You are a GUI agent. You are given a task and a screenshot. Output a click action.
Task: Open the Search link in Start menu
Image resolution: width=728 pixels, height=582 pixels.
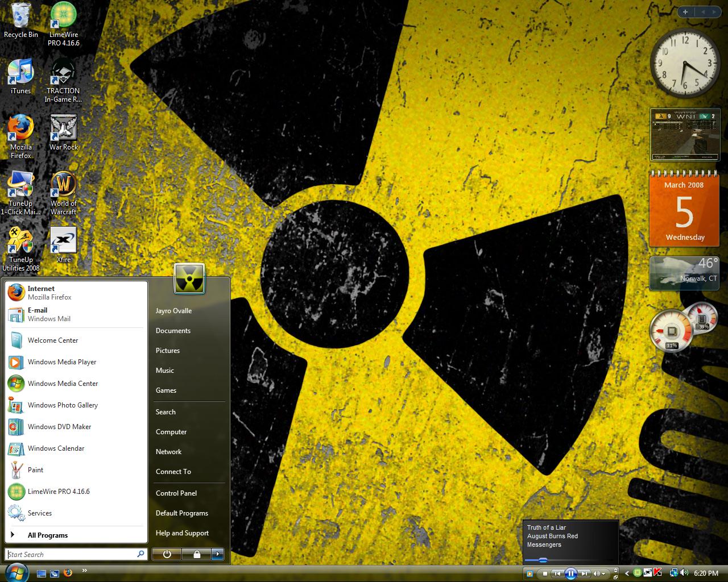tap(189, 412)
